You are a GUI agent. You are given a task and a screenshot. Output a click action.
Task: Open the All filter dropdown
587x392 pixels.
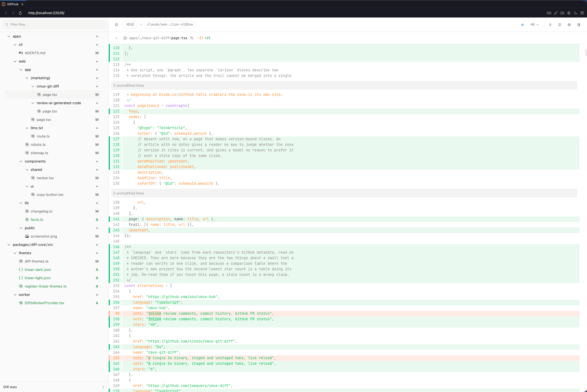(534, 25)
